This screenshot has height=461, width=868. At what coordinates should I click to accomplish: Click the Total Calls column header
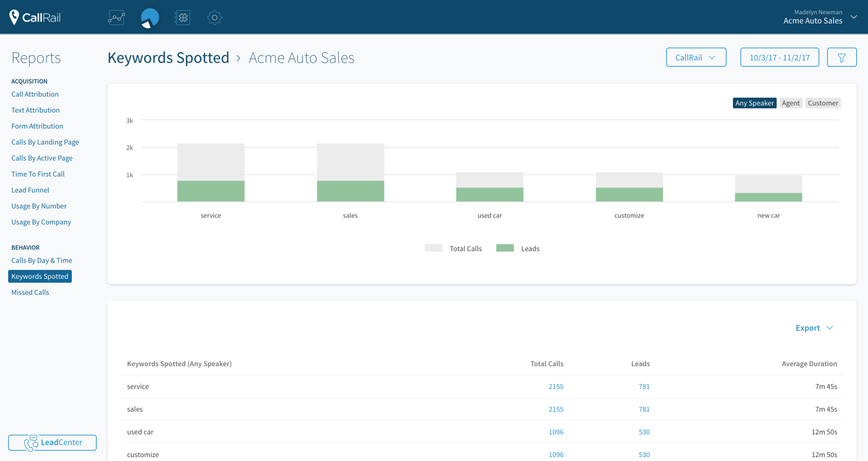click(x=547, y=364)
